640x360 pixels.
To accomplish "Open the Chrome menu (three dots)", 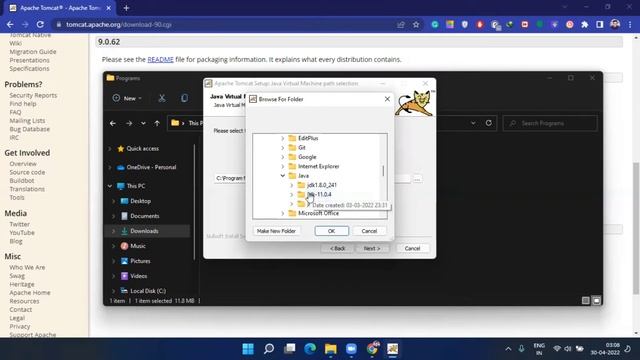I will click(x=630, y=24).
